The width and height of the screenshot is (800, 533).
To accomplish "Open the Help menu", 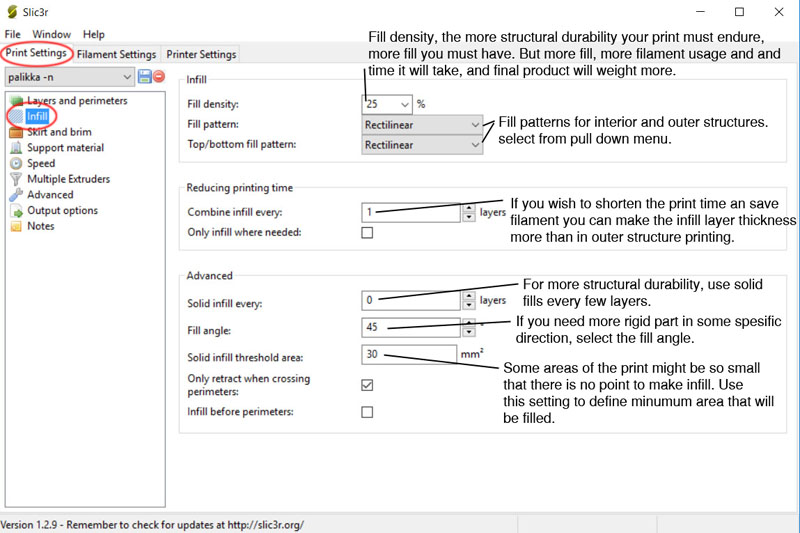I will [x=94, y=34].
